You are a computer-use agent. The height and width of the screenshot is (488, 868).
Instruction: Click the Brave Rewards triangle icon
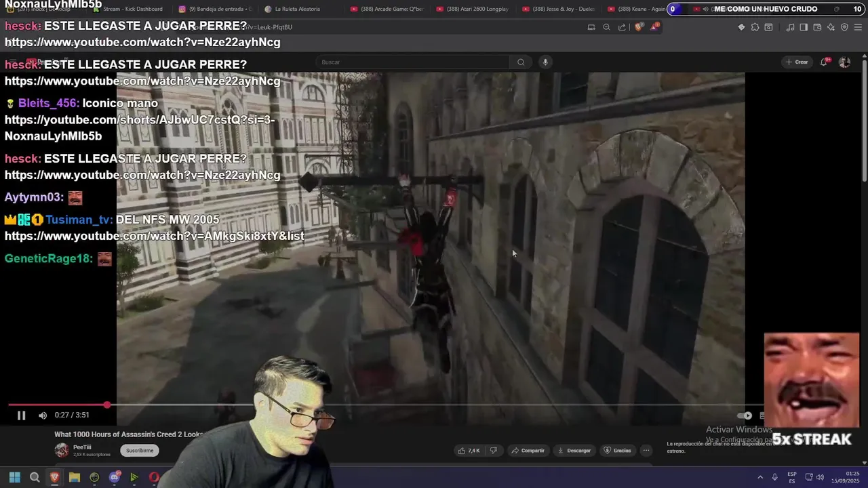point(654,27)
